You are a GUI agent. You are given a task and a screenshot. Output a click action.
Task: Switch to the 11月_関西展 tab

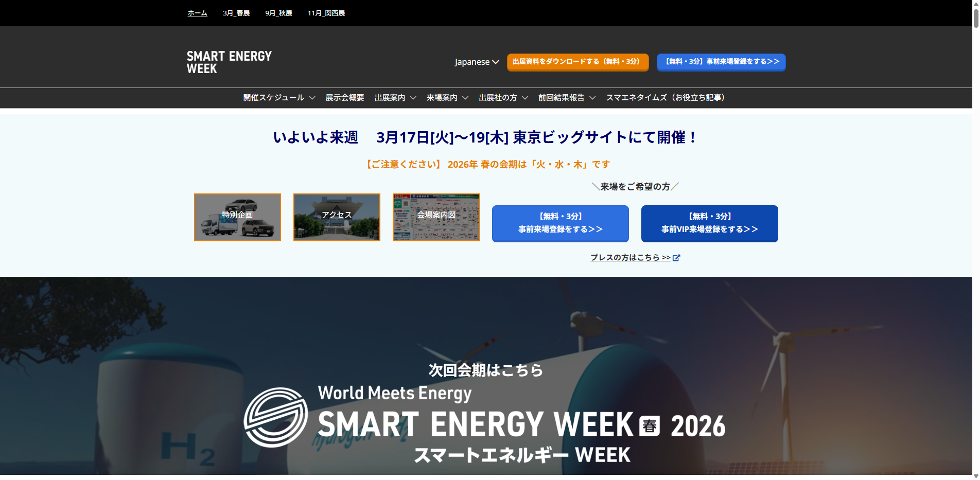tap(326, 13)
